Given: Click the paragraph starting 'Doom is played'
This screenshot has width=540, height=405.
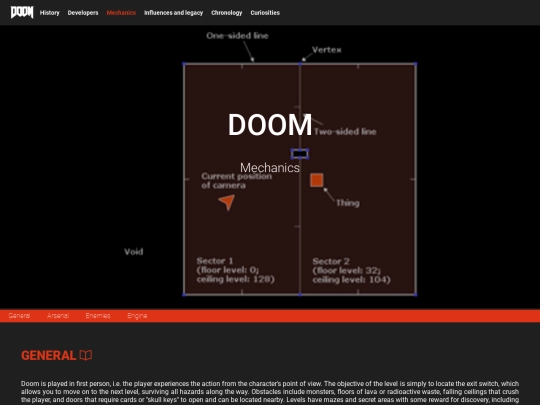Looking at the screenshot, I should 270,392.
